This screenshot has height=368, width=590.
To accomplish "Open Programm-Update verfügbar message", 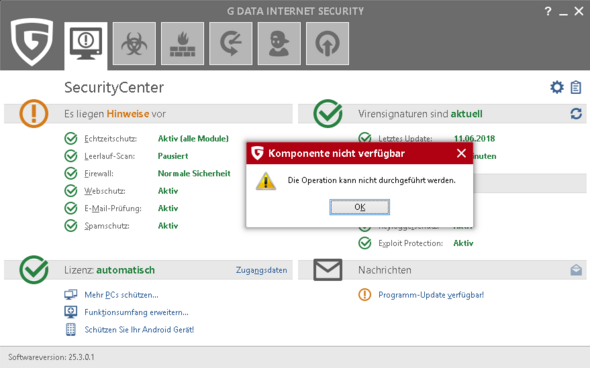I will coord(431,295).
